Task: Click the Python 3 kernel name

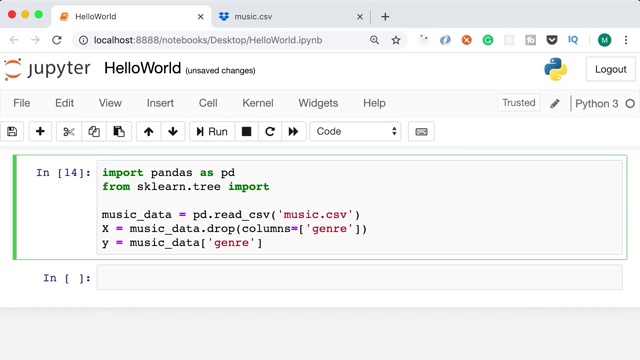Action: [x=597, y=104]
